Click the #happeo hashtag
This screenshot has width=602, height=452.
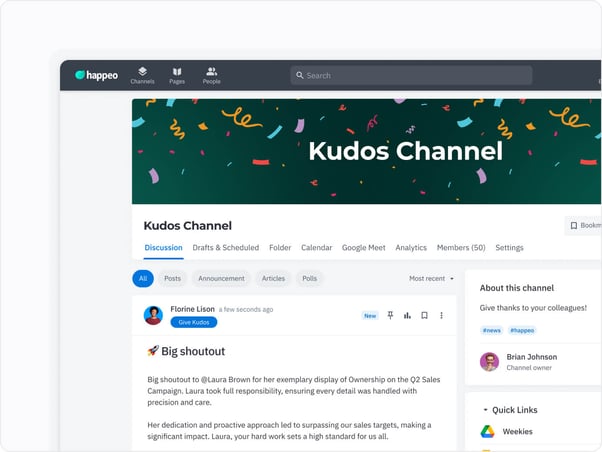click(x=522, y=330)
